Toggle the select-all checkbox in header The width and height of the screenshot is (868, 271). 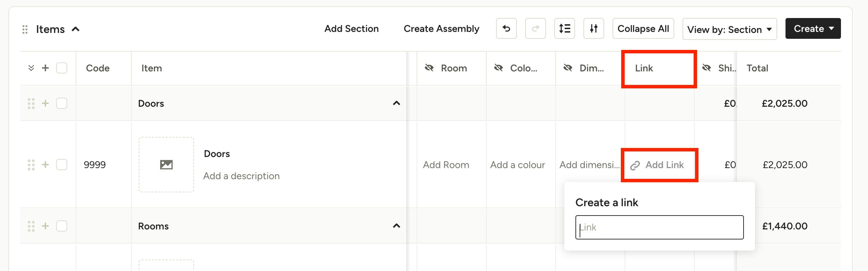point(62,68)
